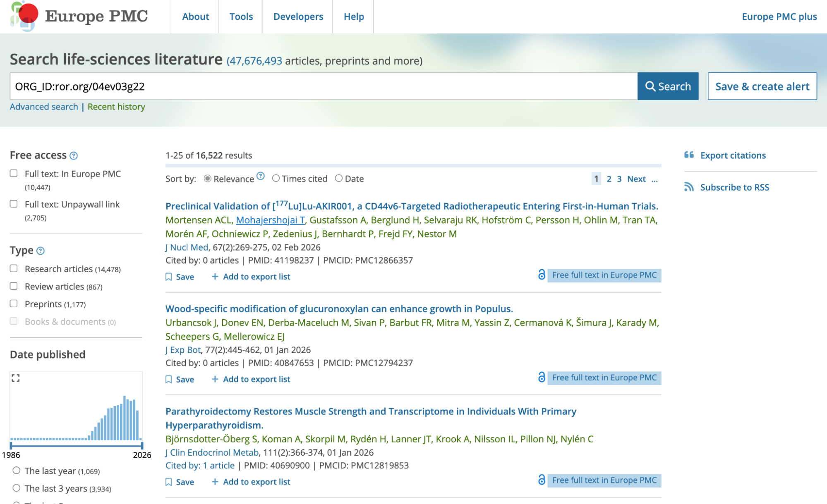Click the Save & create alert button
This screenshot has width=827, height=504.
[x=762, y=86]
